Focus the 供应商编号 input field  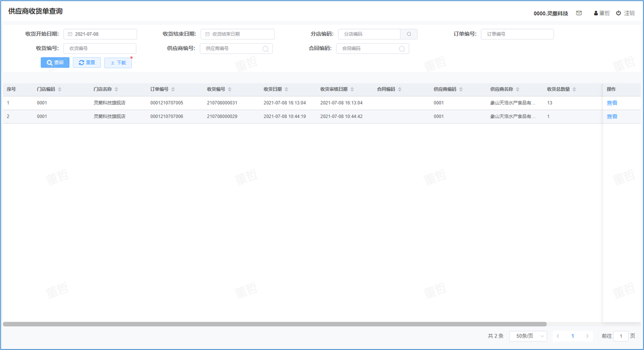[x=236, y=49]
